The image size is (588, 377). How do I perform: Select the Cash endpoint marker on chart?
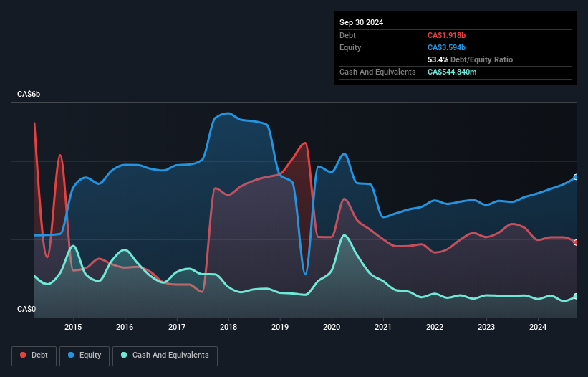(x=576, y=296)
